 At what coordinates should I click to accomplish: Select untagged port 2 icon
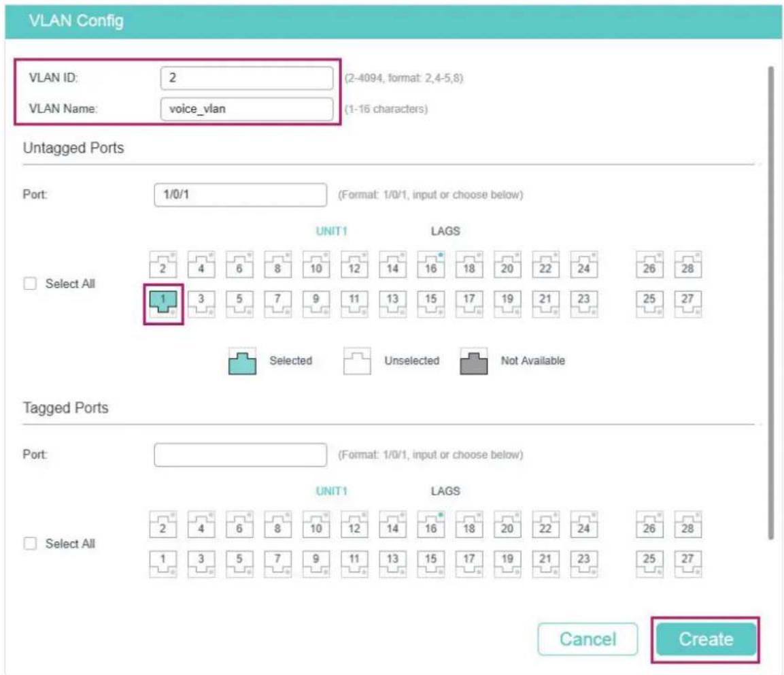[163, 264]
